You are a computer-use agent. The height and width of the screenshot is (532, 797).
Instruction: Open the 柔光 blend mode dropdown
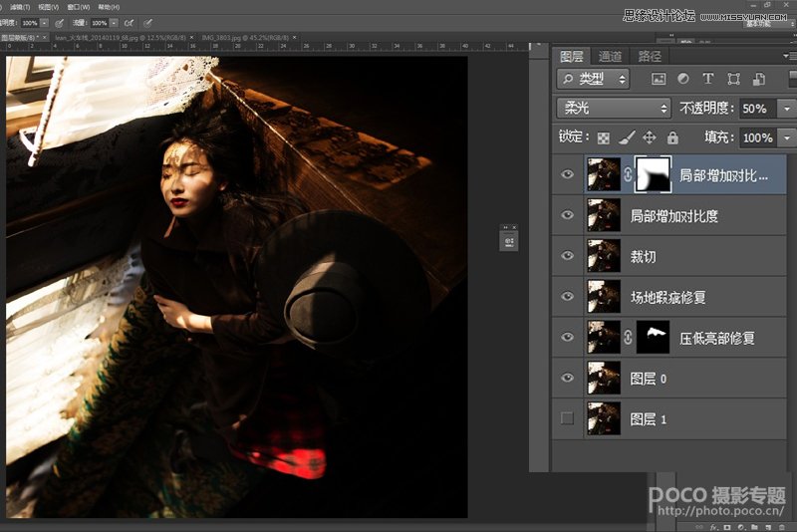point(614,108)
